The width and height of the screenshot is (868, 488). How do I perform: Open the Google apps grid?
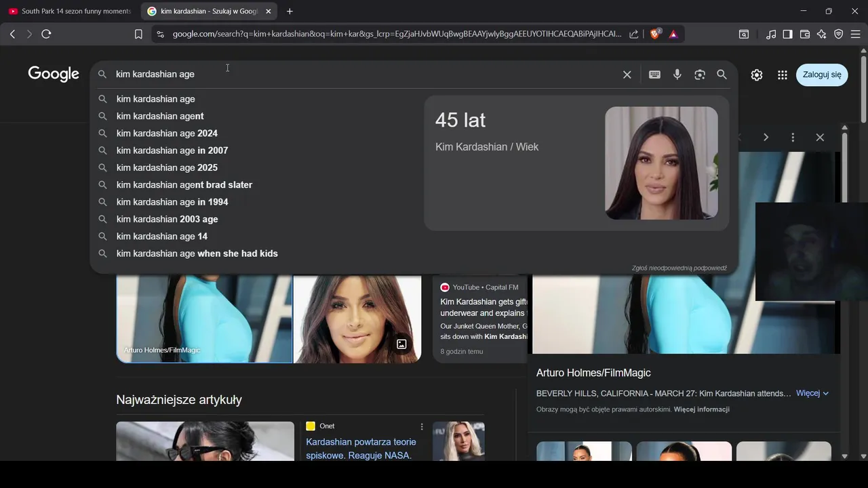pos(783,75)
